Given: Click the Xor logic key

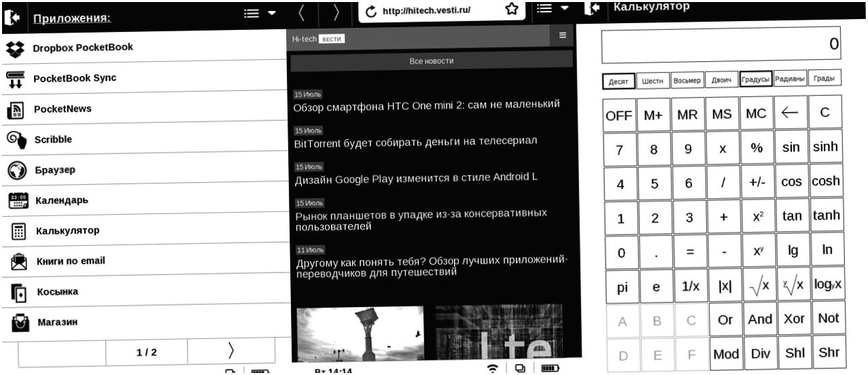Looking at the screenshot, I should (x=793, y=319).
